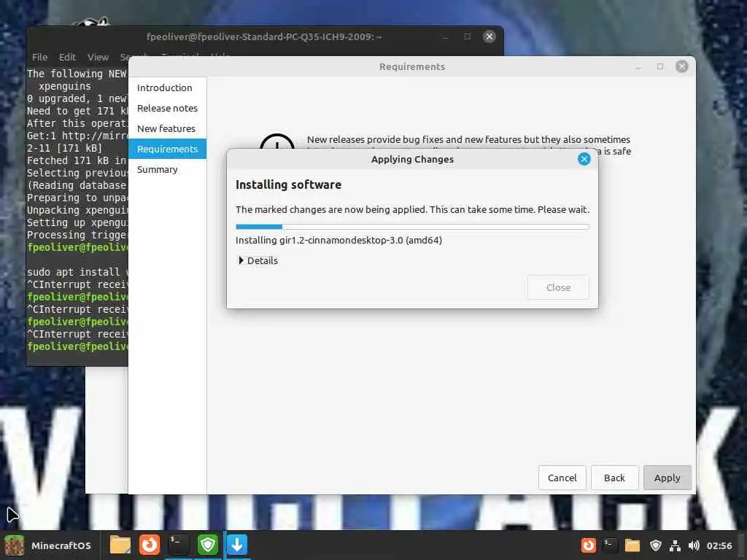Click the 'Applying Changes' dialog title

coord(413,160)
